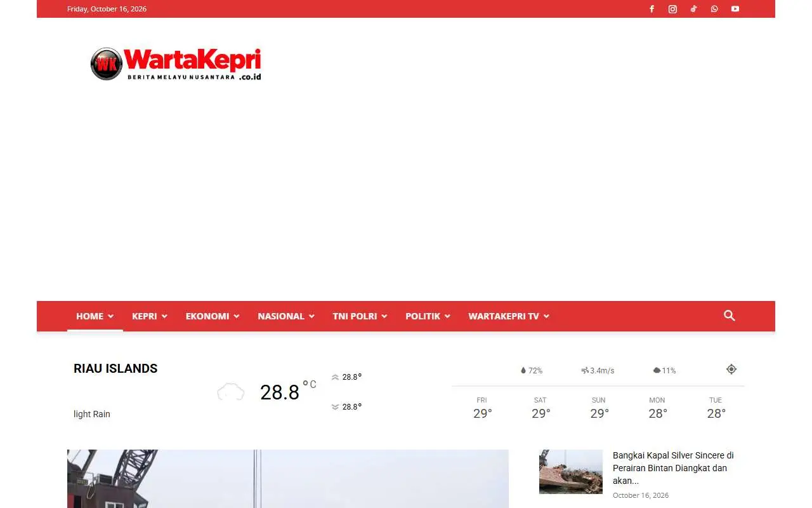Open the WhatsApp social icon
Screen dimensions: 812x508
point(714,9)
